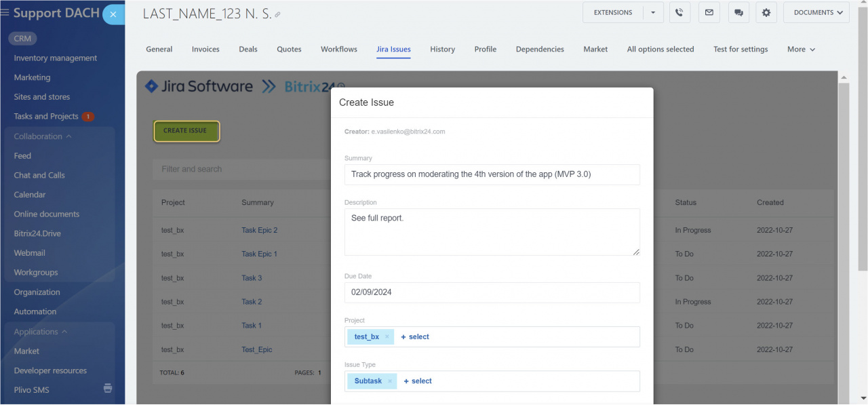Image resolution: width=868 pixels, height=405 pixels.
Task: Switch to the General tab
Action: click(x=159, y=50)
